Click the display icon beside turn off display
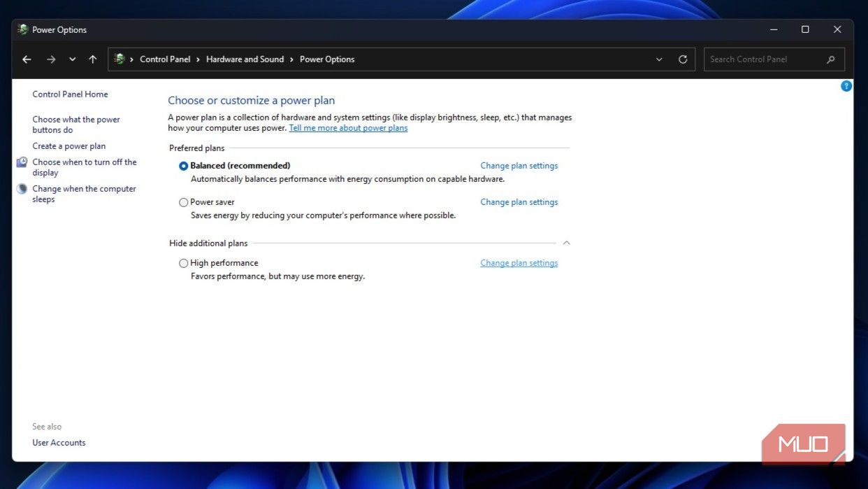 (x=22, y=162)
